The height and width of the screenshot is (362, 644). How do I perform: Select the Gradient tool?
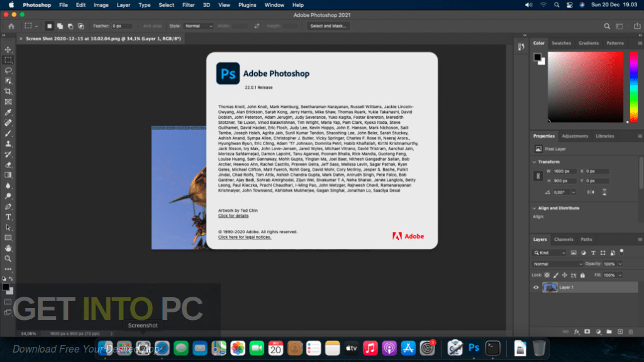(x=8, y=175)
